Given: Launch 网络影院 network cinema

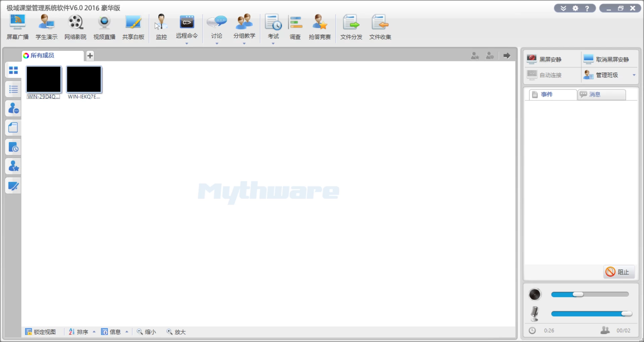Looking at the screenshot, I should tap(75, 27).
